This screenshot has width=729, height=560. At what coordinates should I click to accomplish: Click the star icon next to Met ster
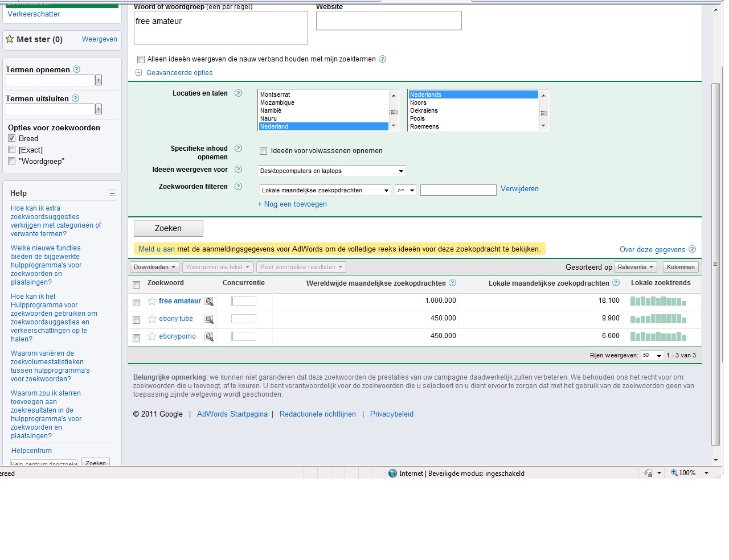pos(10,39)
